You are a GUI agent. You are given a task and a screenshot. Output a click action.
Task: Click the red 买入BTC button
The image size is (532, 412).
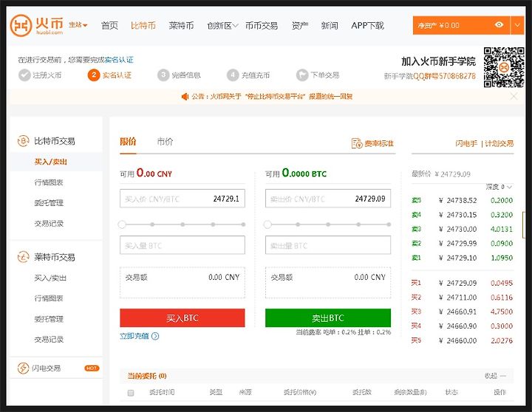tap(183, 318)
